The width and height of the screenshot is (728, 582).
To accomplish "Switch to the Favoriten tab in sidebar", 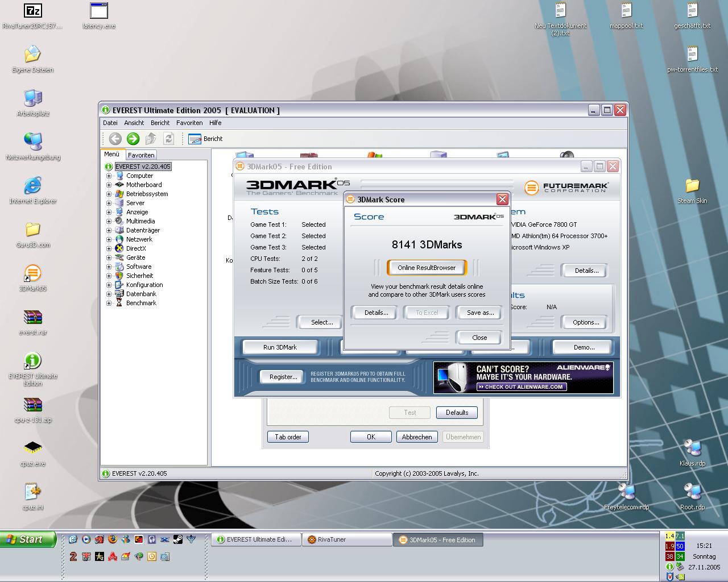I will [x=141, y=155].
